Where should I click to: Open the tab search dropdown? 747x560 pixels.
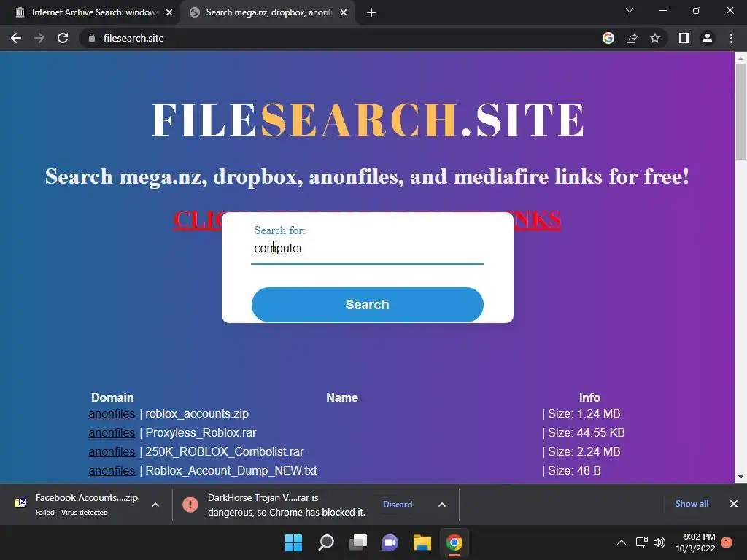630,10
